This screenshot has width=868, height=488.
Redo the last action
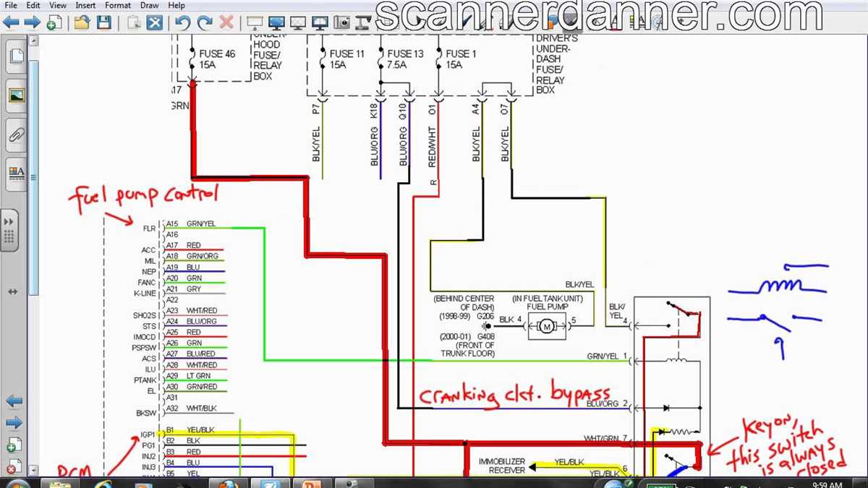pos(205,23)
